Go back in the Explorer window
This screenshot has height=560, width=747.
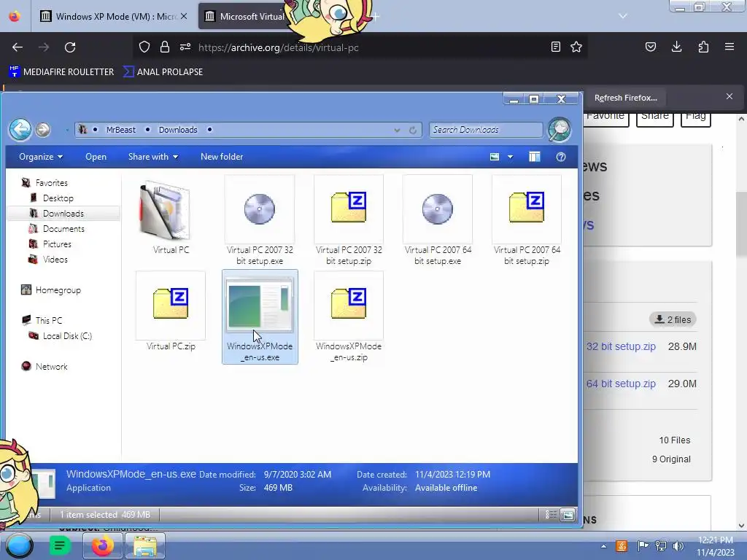(20, 130)
